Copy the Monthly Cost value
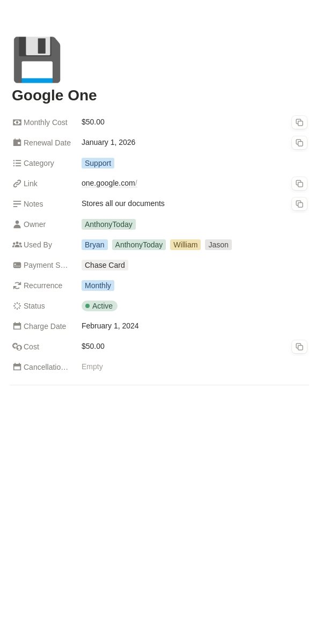Screen dimensions: 322x644 299,122
